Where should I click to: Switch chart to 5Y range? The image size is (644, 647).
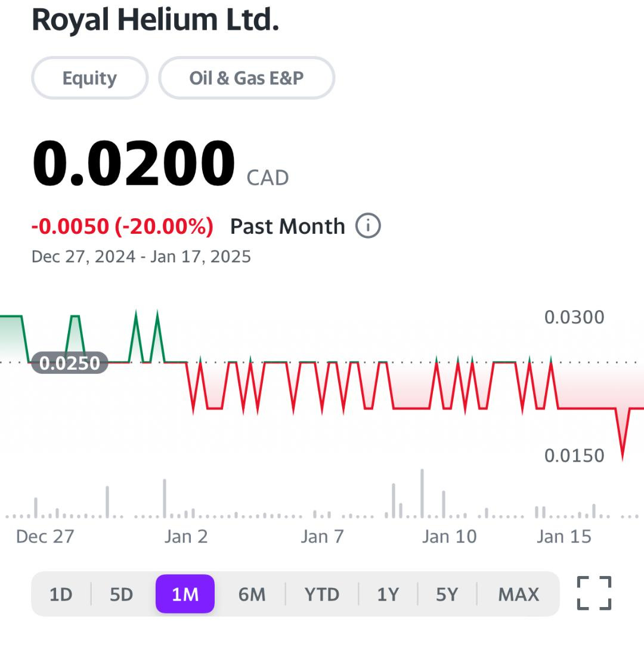447,594
